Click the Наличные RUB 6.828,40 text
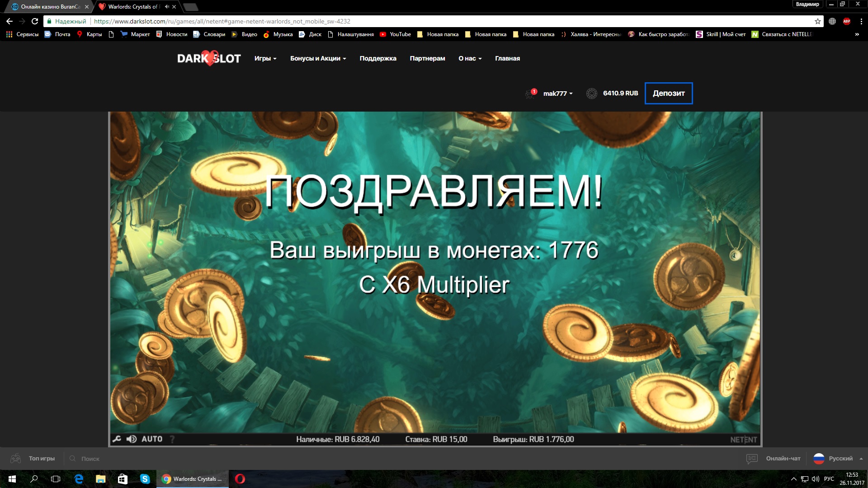The image size is (868, 488). point(338,439)
